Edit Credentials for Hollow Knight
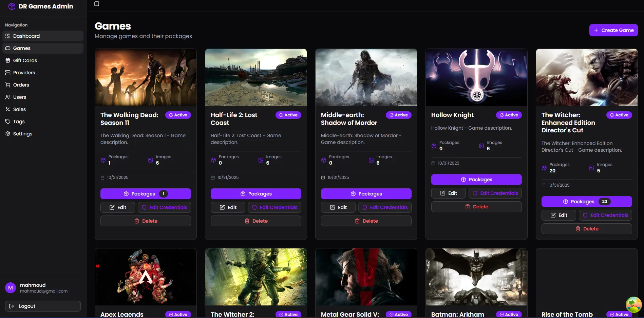This screenshot has width=644, height=318. [495, 193]
